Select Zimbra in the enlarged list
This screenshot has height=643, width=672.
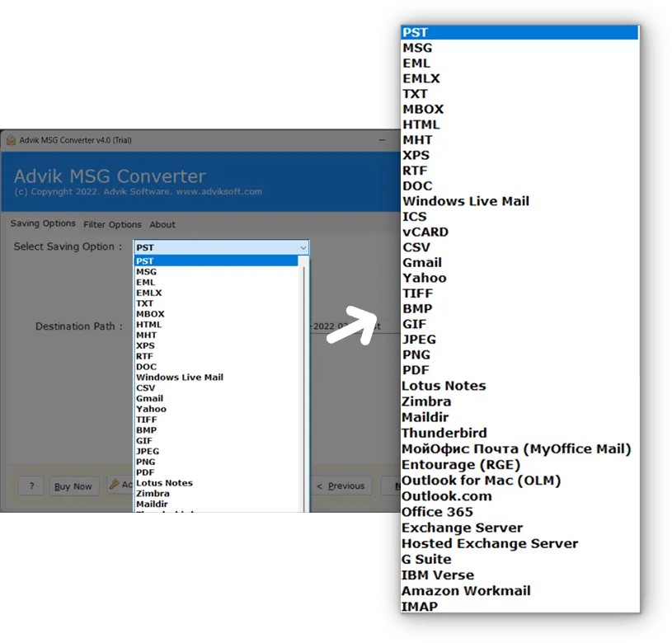point(426,401)
